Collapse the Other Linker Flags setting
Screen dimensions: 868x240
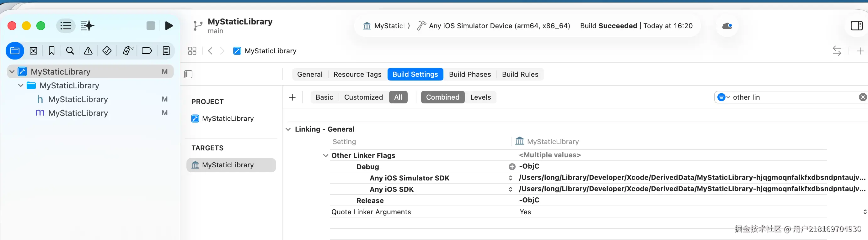point(325,155)
